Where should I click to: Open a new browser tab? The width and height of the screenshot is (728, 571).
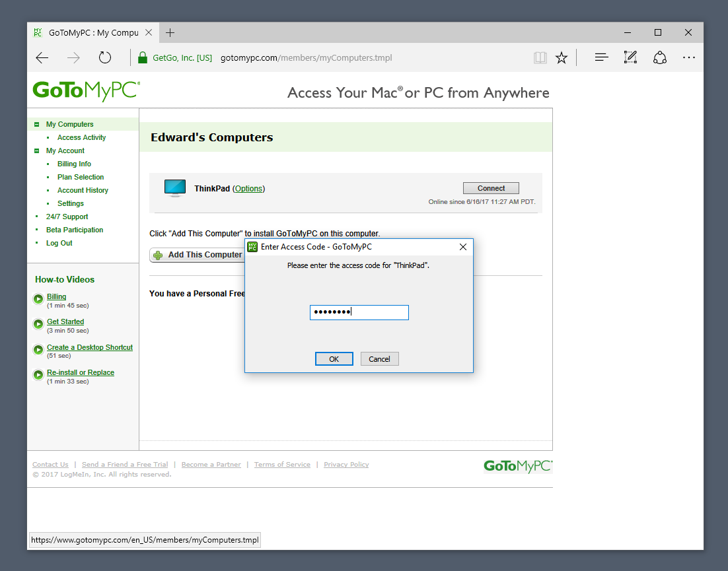click(x=170, y=32)
